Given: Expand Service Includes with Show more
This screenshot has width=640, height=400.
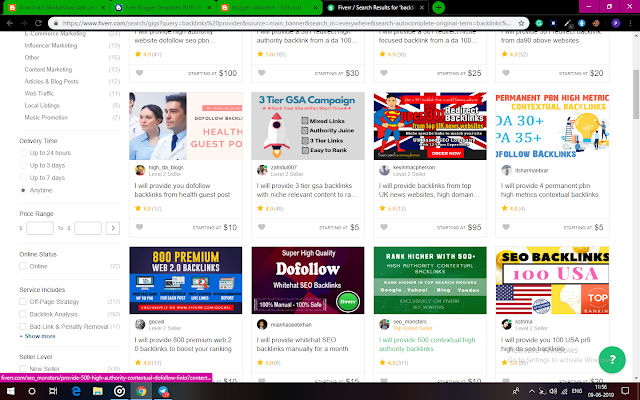Looking at the screenshot, I should point(38,336).
